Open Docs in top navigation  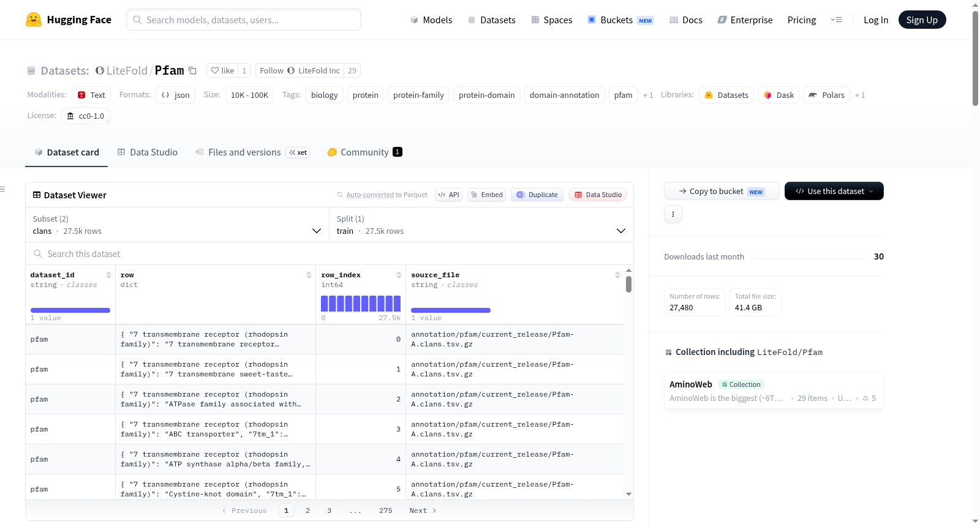tap(686, 20)
